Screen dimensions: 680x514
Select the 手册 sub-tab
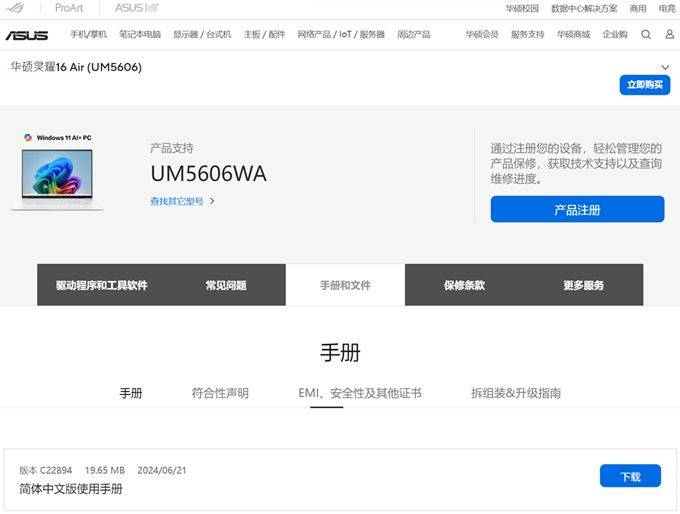tap(131, 393)
